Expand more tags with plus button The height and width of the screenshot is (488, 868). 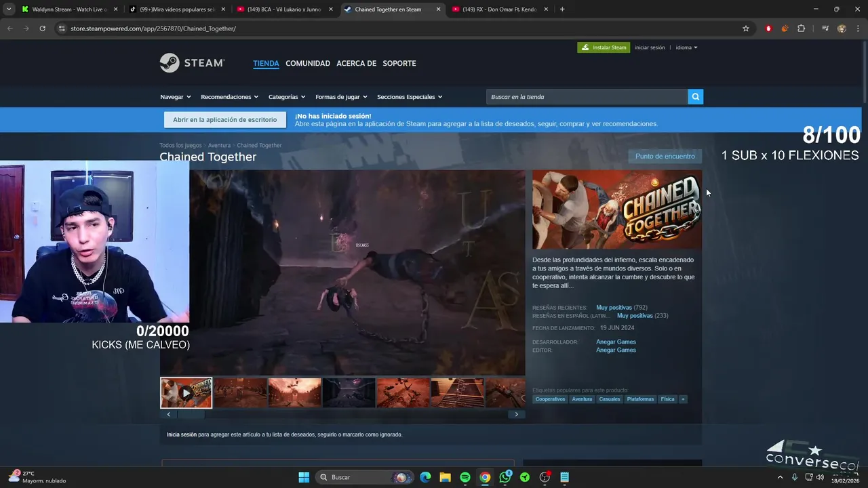tap(683, 399)
